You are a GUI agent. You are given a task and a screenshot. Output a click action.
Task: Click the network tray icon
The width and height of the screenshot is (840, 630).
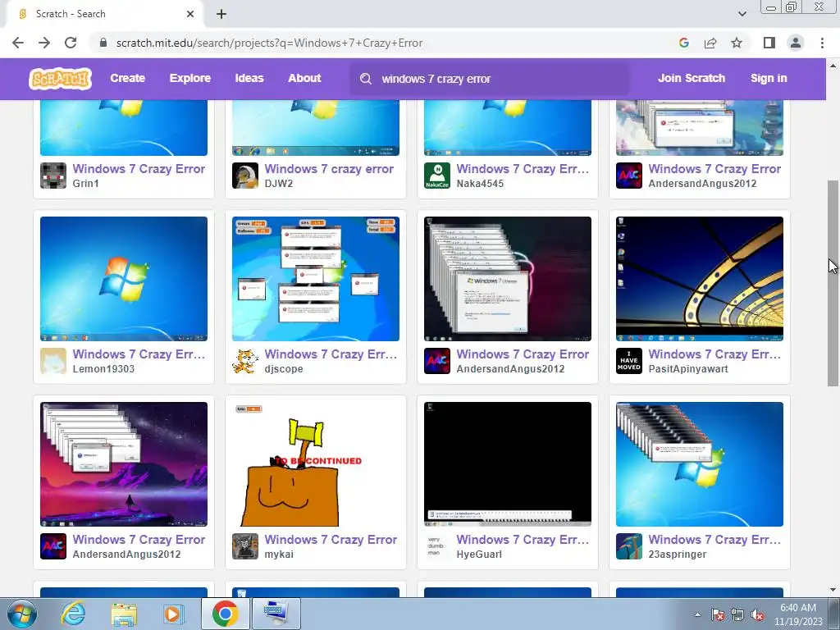pyautogui.click(x=737, y=614)
